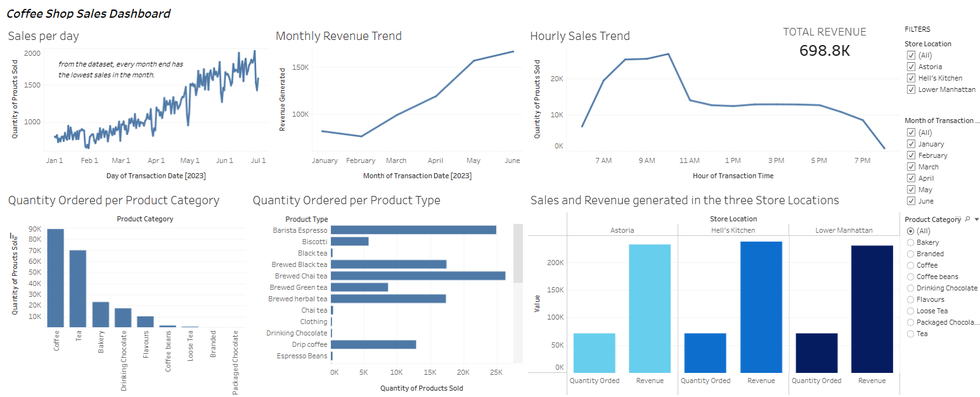Viewport: 980px width, 397px height.
Task: Toggle the February month checkbox off
Action: (x=911, y=155)
